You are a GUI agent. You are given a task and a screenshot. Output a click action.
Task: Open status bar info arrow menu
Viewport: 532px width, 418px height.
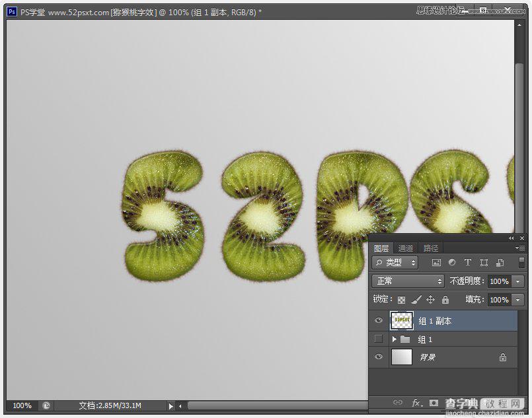click(x=171, y=406)
